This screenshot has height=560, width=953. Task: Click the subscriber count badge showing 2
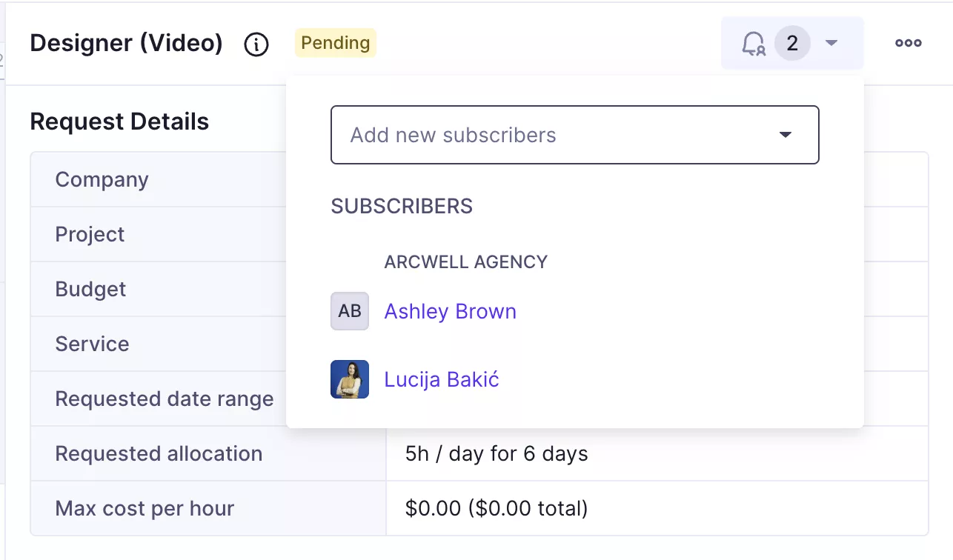792,44
